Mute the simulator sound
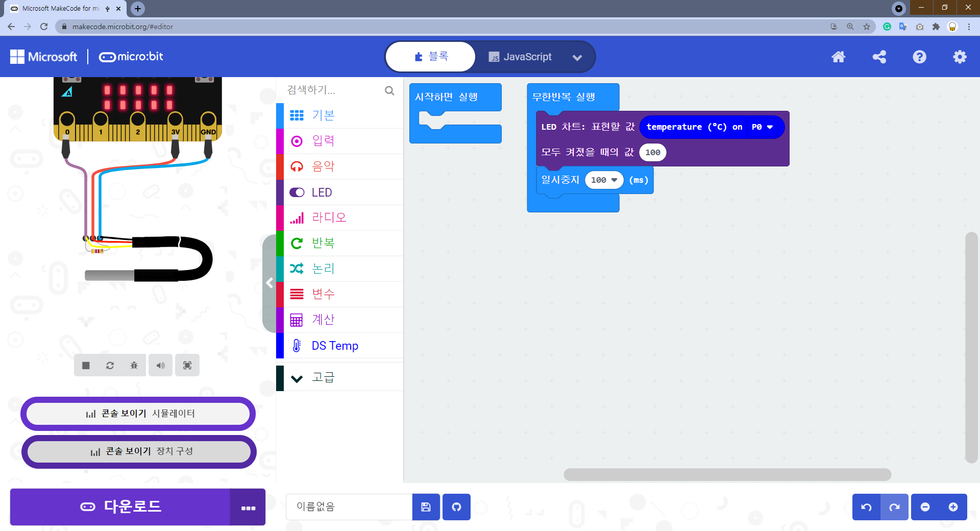980x531 pixels. click(x=160, y=365)
